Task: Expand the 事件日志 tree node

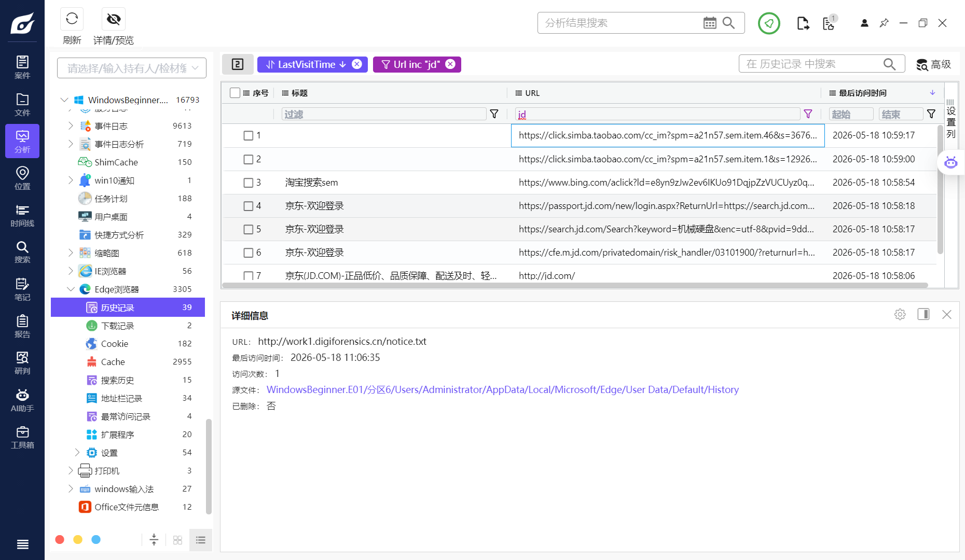Action: pyautogui.click(x=71, y=125)
